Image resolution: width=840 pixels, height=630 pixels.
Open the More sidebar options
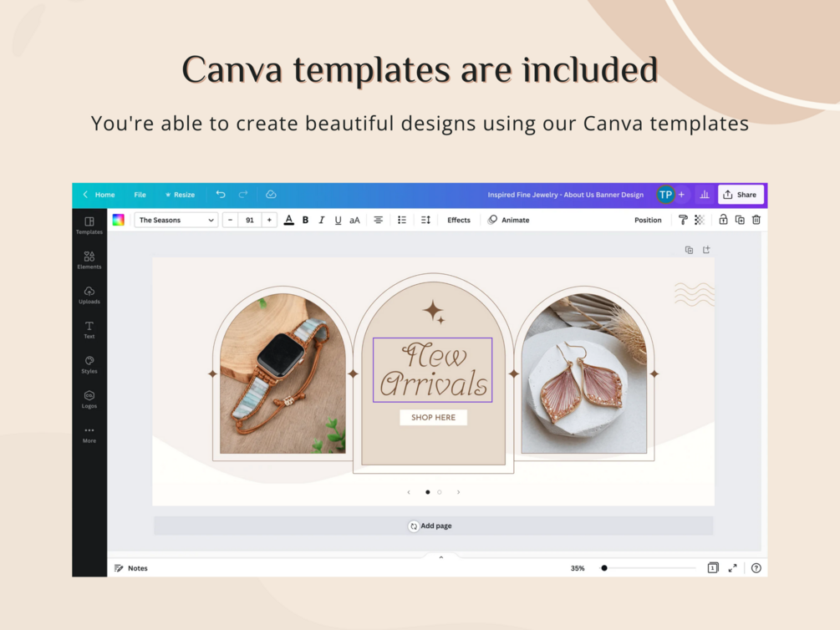click(x=89, y=434)
